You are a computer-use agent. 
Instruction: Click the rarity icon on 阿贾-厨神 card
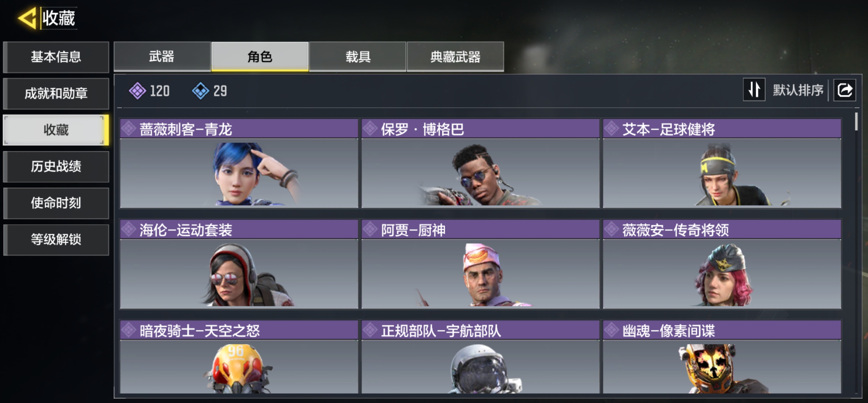(x=370, y=230)
